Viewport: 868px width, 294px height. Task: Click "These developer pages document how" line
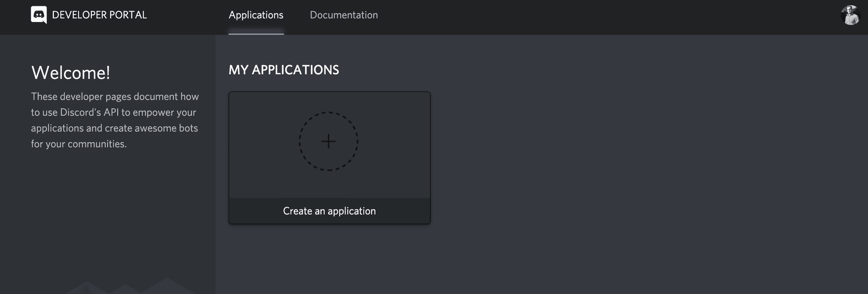[x=115, y=97]
